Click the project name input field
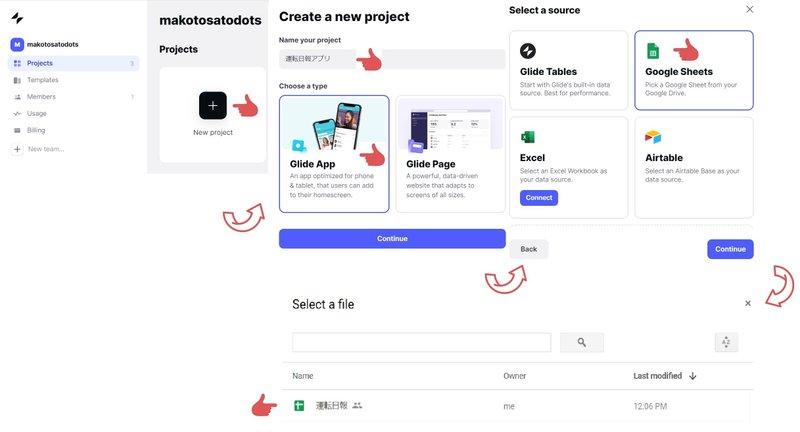 392,59
